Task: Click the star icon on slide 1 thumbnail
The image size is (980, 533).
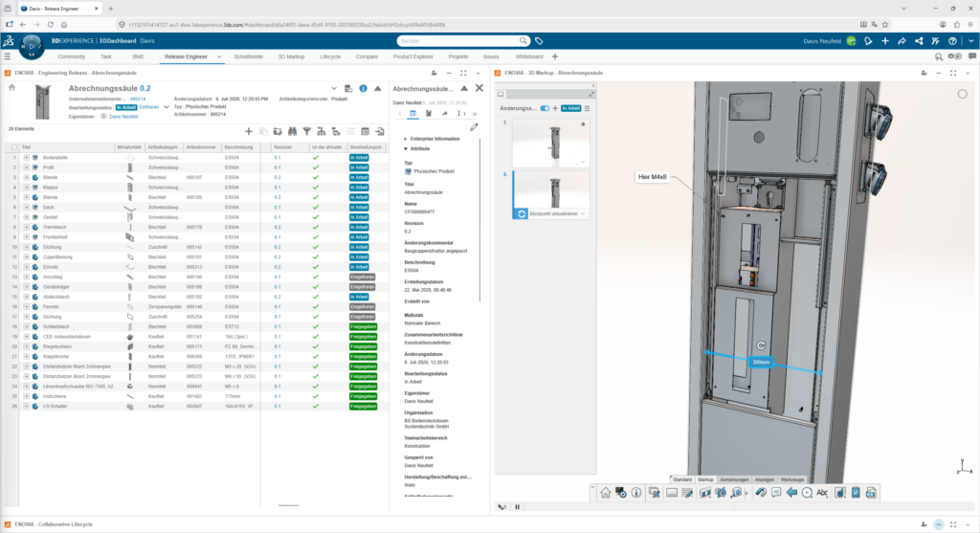Action: (583, 124)
